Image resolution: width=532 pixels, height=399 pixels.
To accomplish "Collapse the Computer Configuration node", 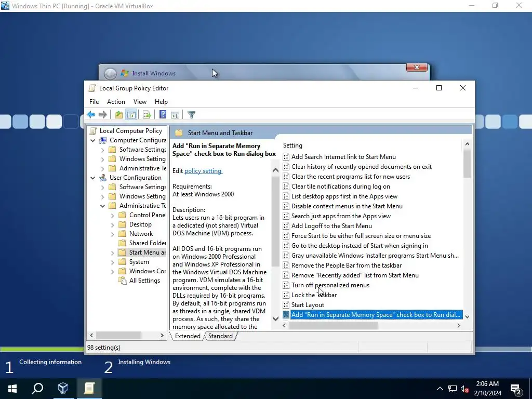I will click(x=92, y=140).
